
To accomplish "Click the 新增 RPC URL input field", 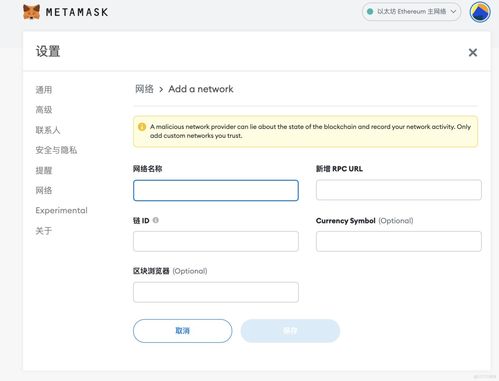I will pos(399,190).
